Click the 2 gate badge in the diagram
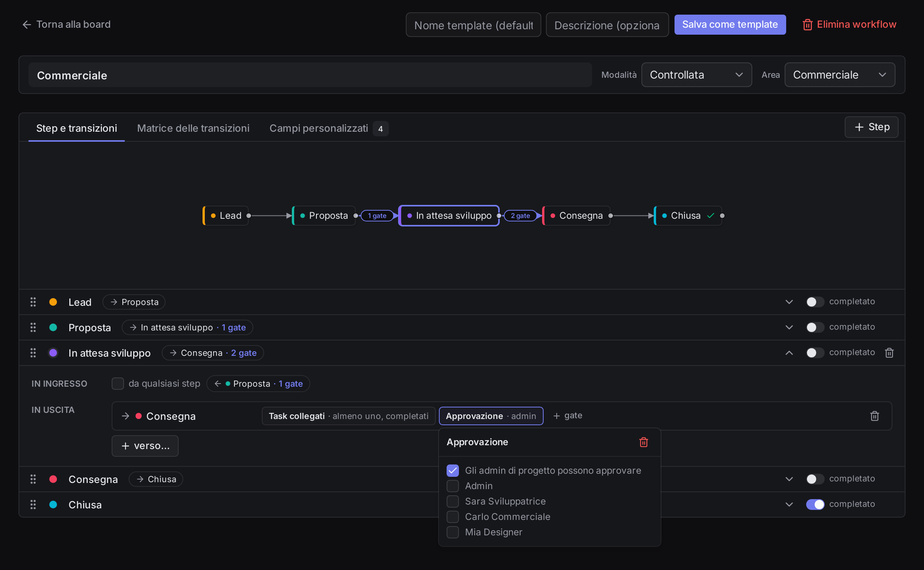The width and height of the screenshot is (924, 570). point(520,216)
